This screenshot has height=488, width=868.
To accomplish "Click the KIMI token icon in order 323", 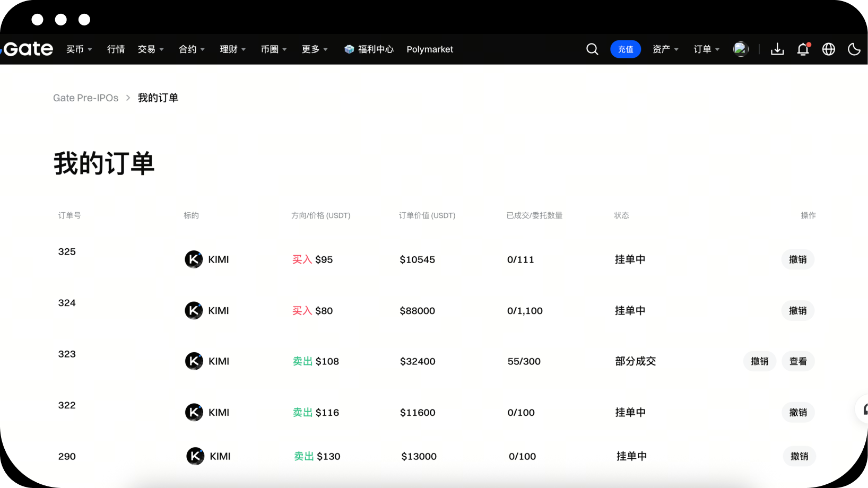I will [x=194, y=361].
